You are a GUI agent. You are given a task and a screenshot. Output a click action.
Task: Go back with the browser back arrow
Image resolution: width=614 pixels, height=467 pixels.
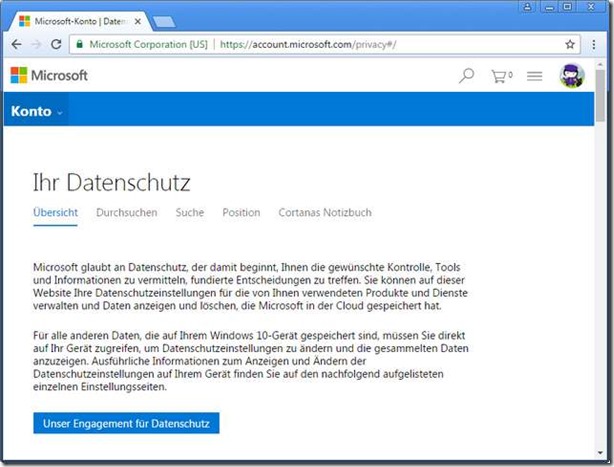16,44
